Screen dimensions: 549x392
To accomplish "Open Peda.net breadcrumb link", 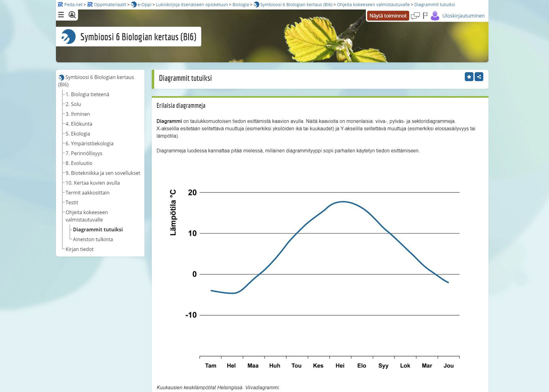I will point(73,5).
